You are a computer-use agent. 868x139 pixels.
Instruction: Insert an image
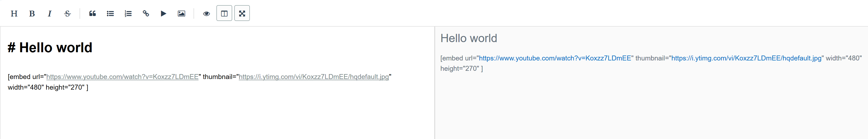click(x=181, y=13)
